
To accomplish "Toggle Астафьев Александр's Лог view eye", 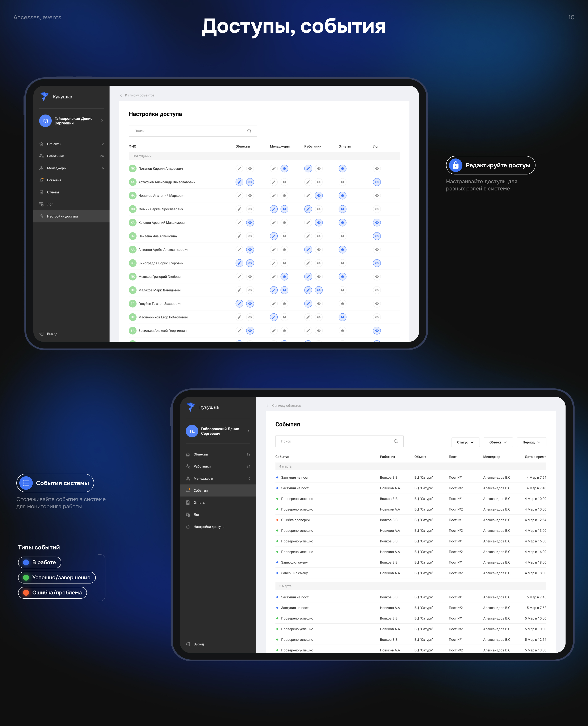I will point(377,182).
